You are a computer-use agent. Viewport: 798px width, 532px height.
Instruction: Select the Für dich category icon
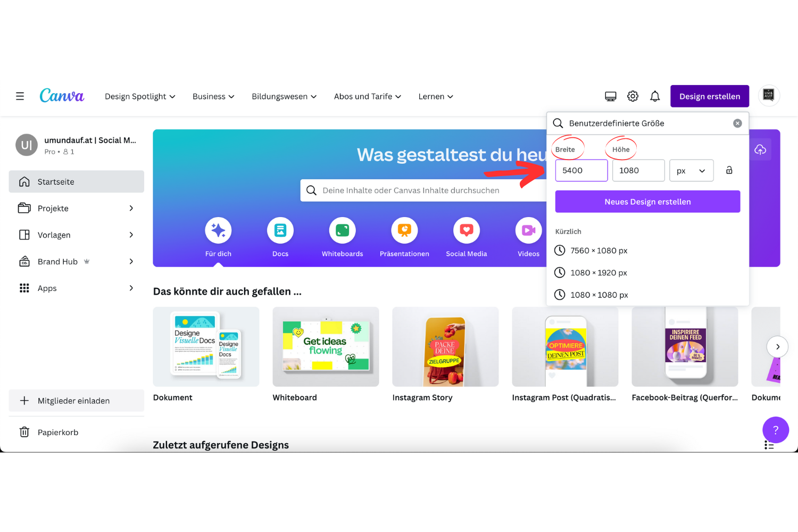[218, 231]
